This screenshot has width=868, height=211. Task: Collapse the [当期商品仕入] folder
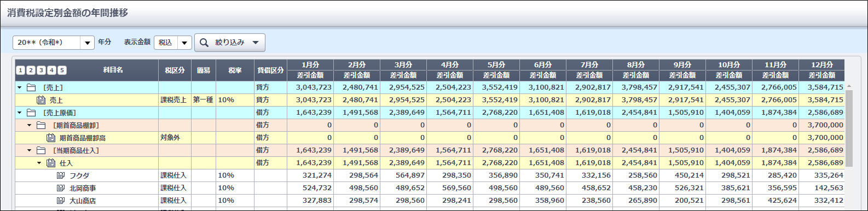coord(30,150)
